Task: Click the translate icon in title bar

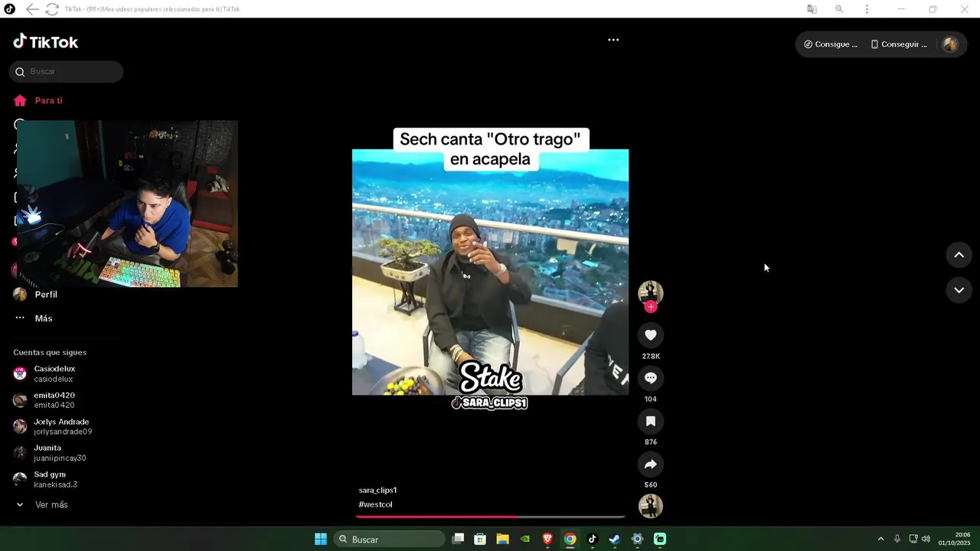Action: [812, 9]
